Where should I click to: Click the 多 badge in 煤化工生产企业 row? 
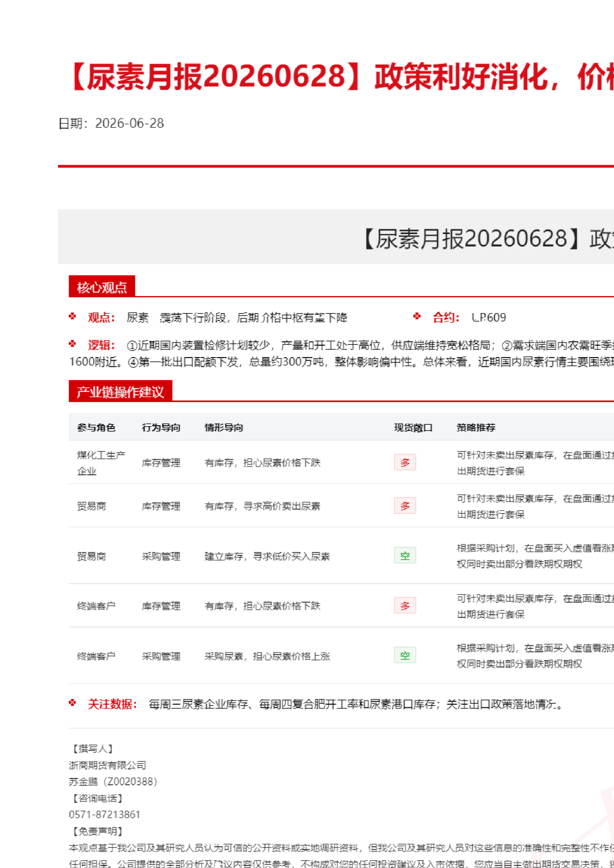pos(405,462)
